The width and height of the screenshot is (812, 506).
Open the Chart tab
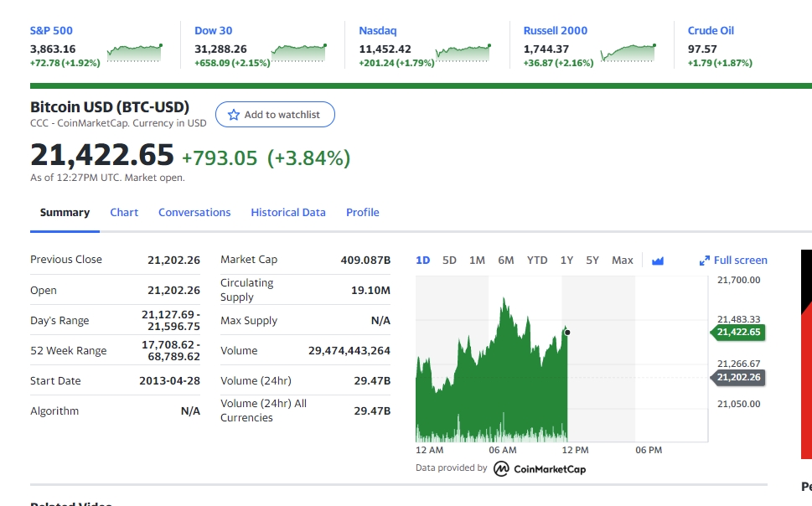coord(124,212)
